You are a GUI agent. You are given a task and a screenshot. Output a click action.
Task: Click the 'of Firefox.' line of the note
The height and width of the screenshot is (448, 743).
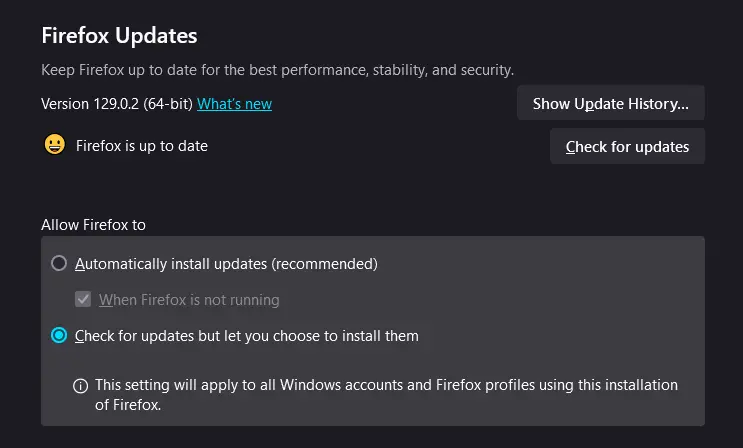tap(128, 405)
